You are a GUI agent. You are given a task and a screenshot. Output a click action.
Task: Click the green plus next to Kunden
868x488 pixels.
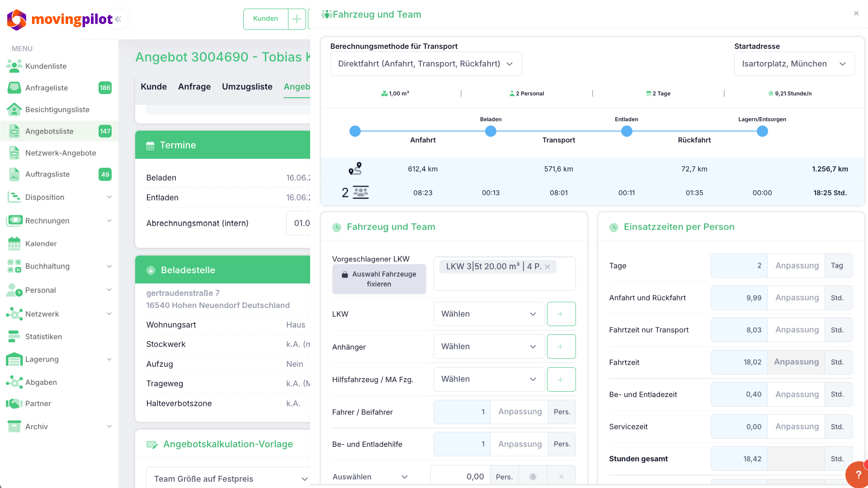[x=297, y=19]
